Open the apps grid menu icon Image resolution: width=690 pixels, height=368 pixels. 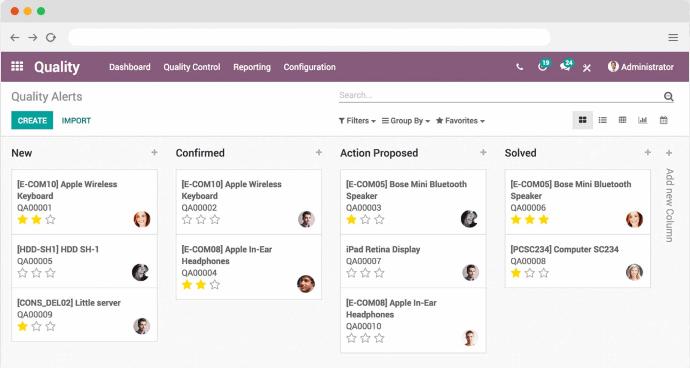point(17,66)
